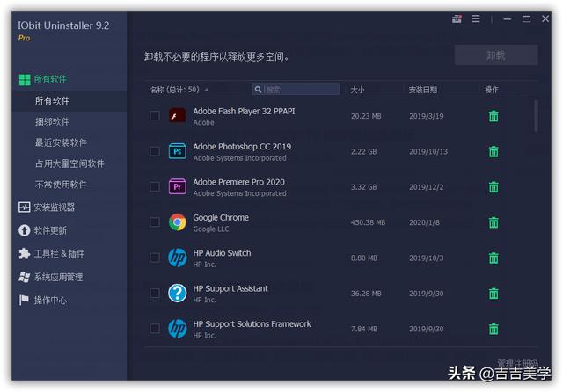Click inside the 搜索 search field
Screen dimensions: 563x392
tap(296, 90)
